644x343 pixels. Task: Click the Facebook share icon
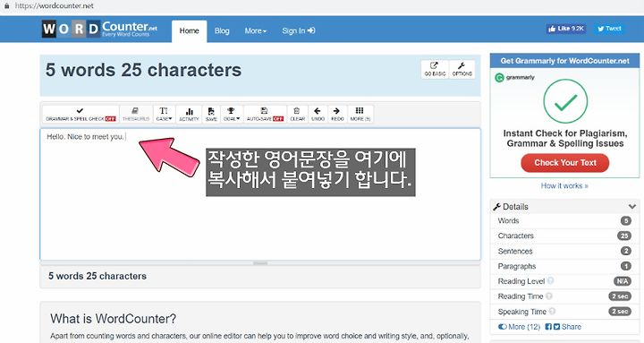click(x=548, y=327)
